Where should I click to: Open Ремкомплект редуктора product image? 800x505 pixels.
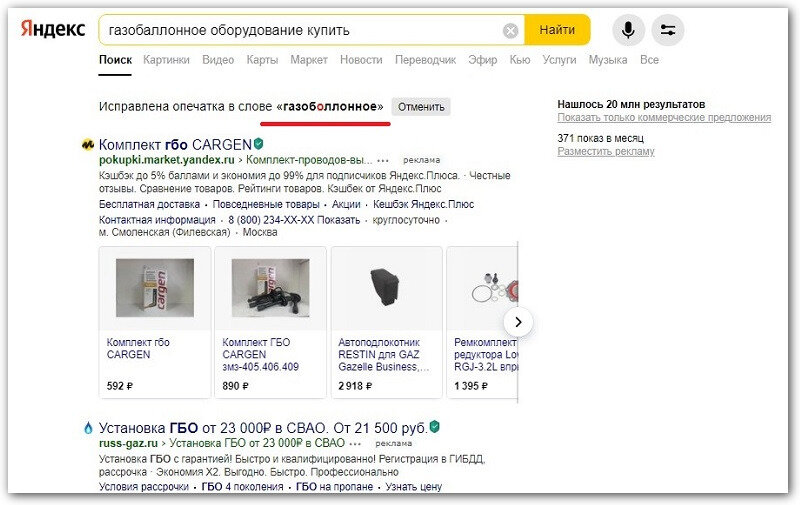pyautogui.click(x=492, y=289)
